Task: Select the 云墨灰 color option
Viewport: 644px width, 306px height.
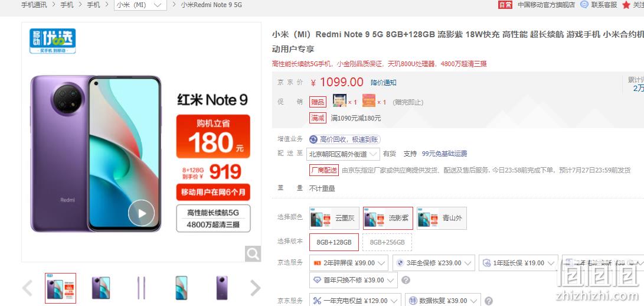Action: point(334,218)
